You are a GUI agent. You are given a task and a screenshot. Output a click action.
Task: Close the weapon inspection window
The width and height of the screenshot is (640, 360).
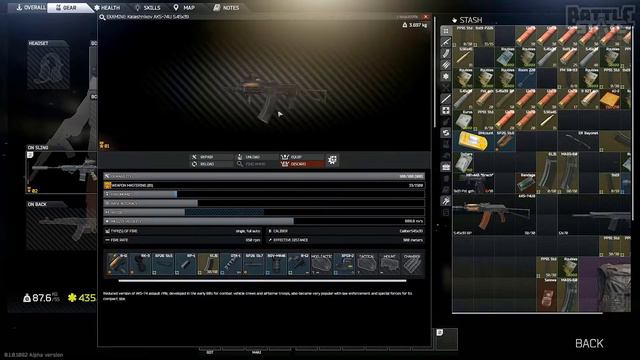click(426, 17)
